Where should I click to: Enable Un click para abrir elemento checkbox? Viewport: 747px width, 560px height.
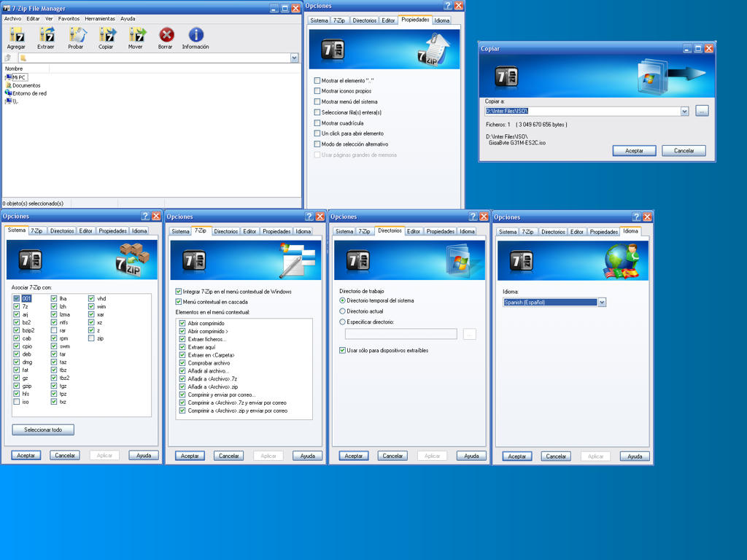(x=317, y=133)
